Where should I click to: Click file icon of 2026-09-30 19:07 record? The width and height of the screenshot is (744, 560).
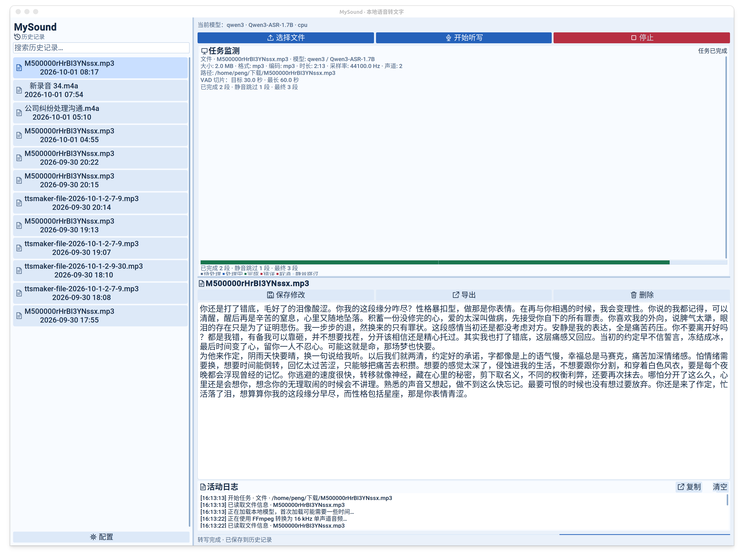point(19,248)
